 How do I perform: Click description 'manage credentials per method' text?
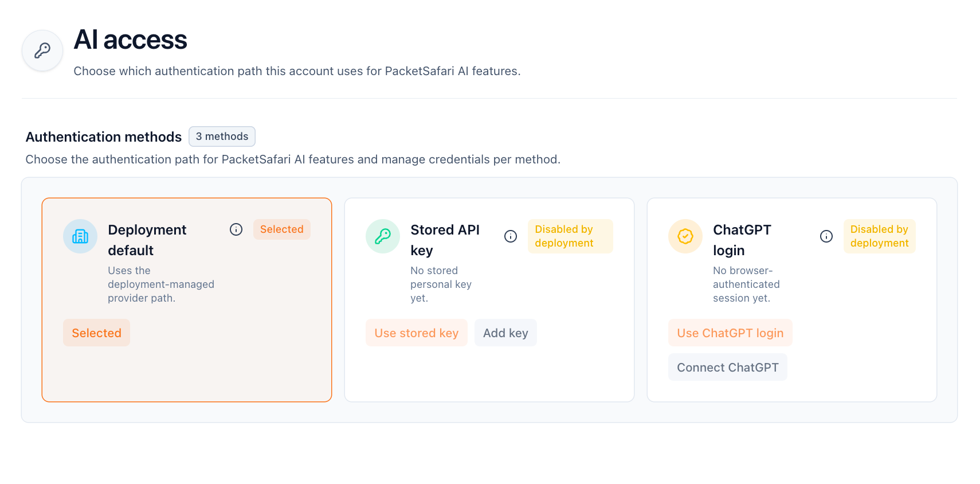point(471,159)
